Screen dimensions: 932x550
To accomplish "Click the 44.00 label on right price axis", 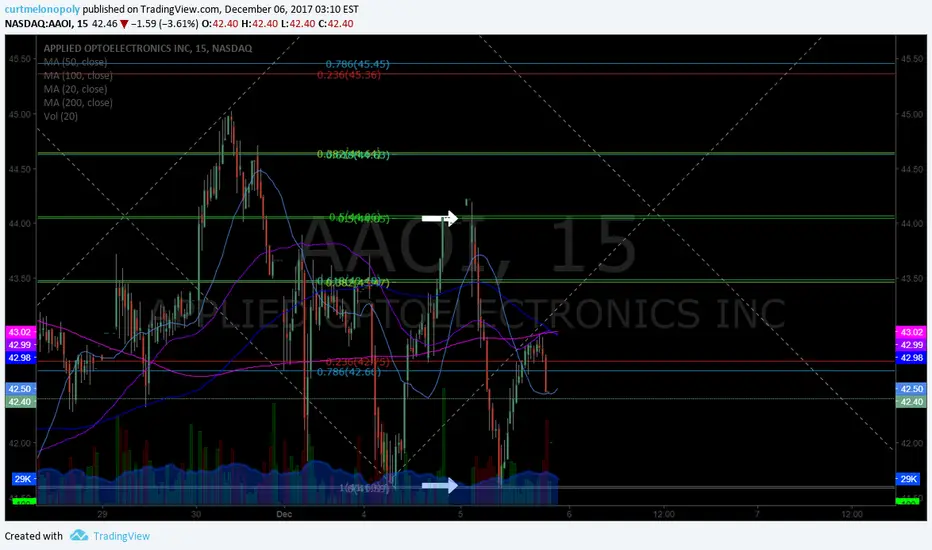I will click(911, 224).
